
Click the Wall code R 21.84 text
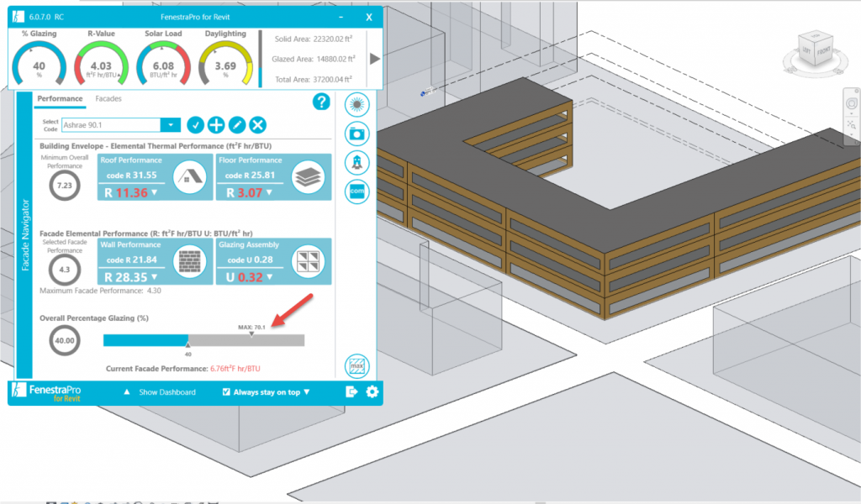click(132, 260)
